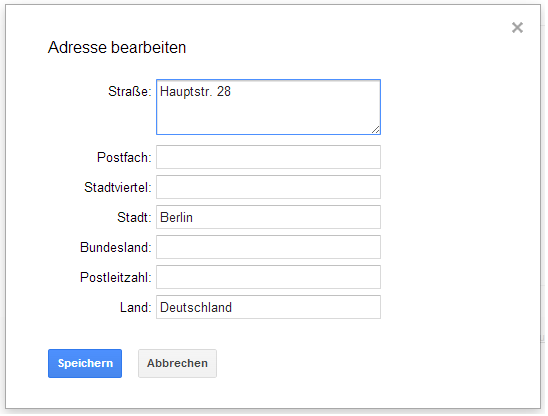Click the Land field showing Deutschland
The image size is (548, 416).
[268, 307]
